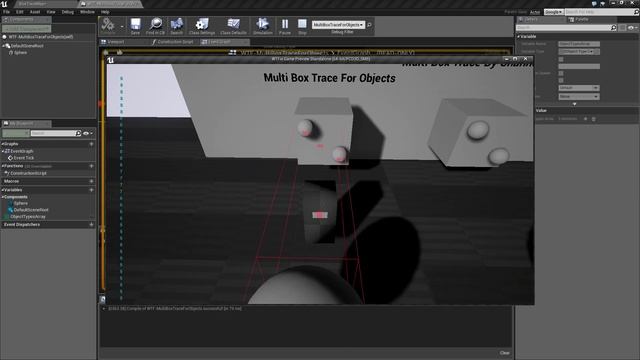Add a new variable with plus
This screenshot has height=360, width=640.
point(91,190)
